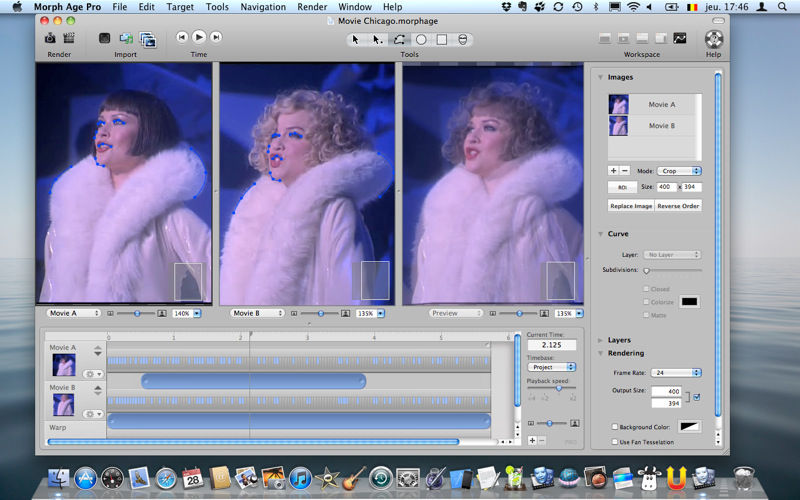The image size is (800, 500).
Task: Open the Edit menu
Action: point(147,7)
